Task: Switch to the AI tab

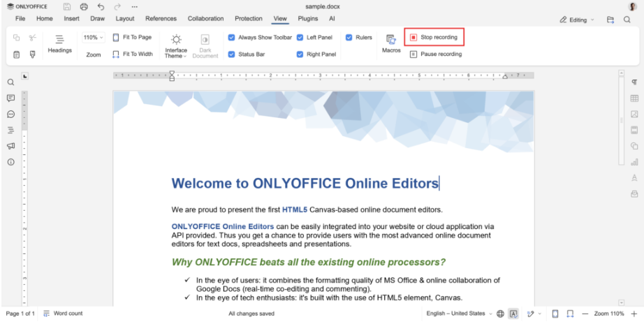Action: (332, 18)
